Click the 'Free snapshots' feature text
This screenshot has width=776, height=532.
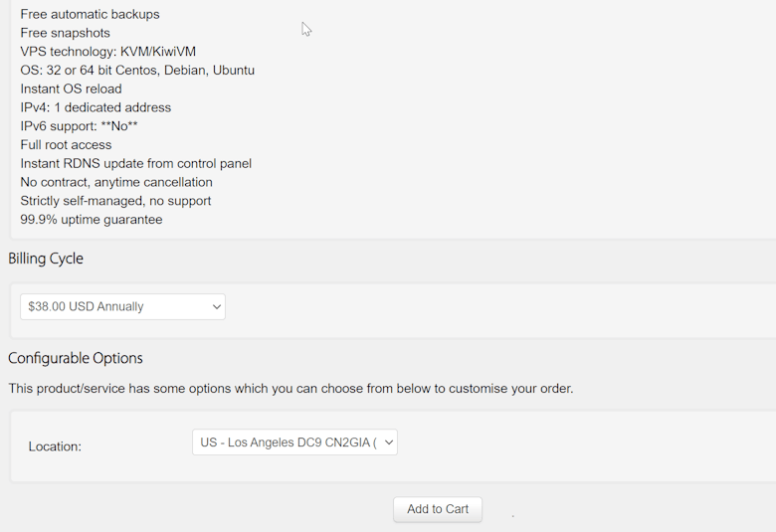point(65,33)
